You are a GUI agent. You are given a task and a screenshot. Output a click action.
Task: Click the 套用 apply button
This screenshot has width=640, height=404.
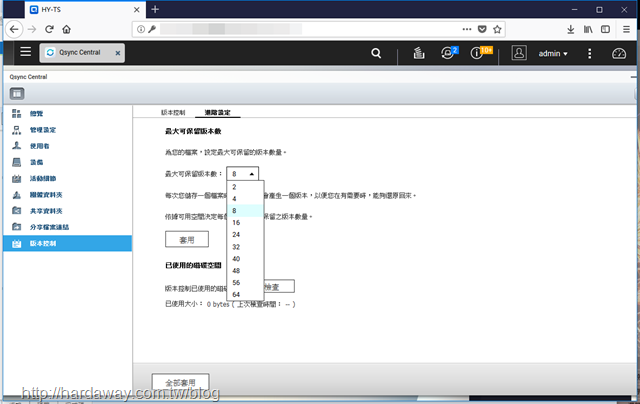pos(187,240)
